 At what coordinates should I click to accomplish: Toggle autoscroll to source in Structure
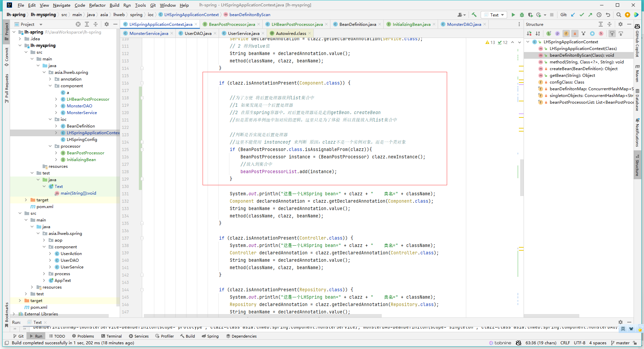tap(612, 34)
